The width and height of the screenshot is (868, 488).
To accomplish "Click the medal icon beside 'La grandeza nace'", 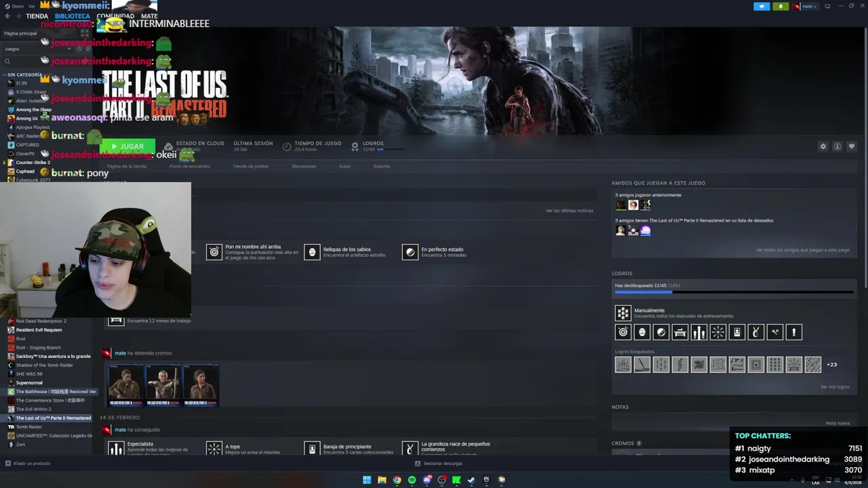I will (410, 449).
